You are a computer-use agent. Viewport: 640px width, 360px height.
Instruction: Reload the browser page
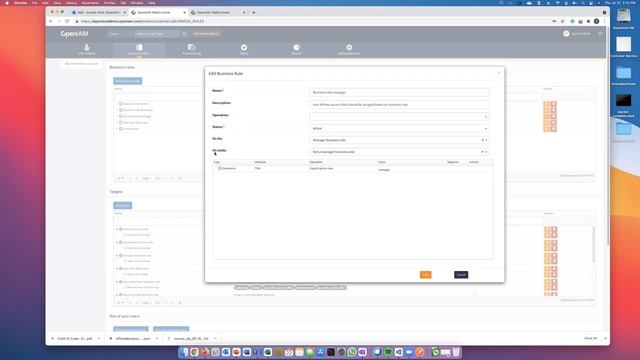(67, 21)
